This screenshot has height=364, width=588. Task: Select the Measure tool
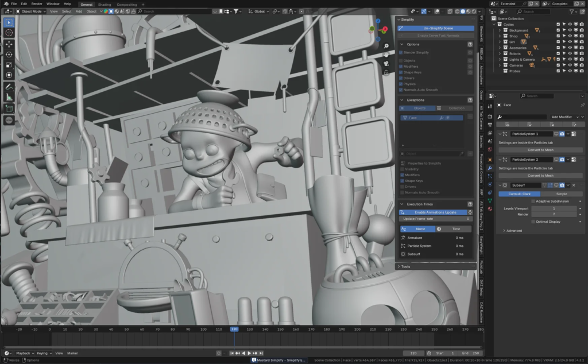(x=9, y=97)
